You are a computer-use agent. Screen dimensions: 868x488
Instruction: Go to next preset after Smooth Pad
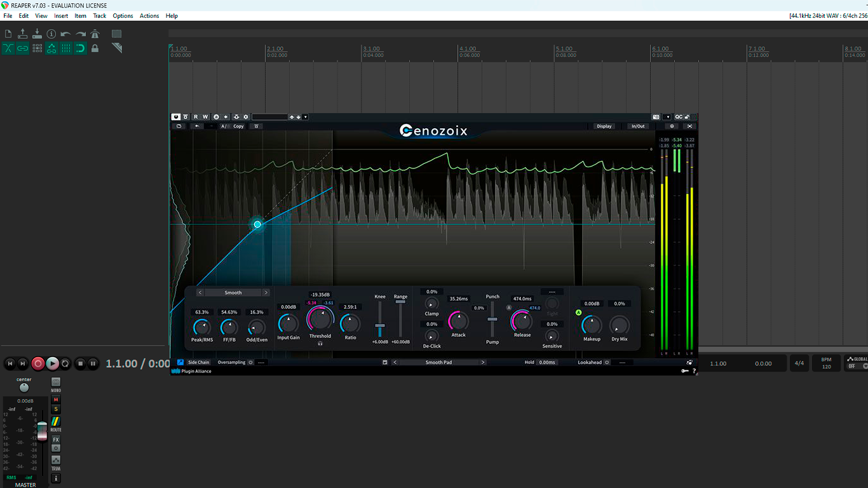pyautogui.click(x=483, y=362)
